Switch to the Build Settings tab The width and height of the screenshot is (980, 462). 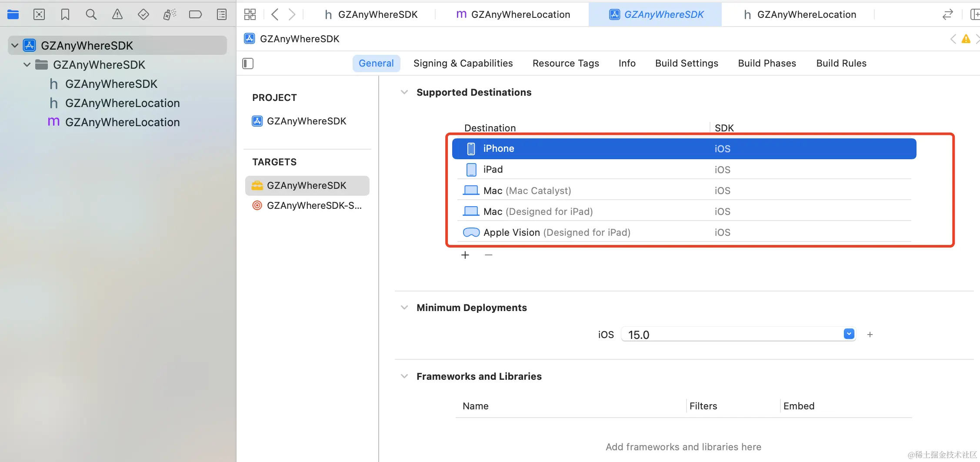(687, 64)
